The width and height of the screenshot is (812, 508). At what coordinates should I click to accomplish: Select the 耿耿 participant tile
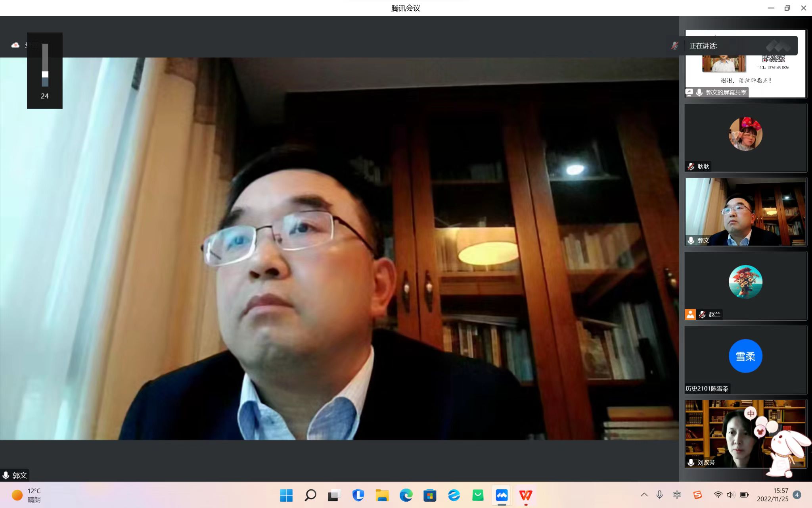(x=745, y=138)
